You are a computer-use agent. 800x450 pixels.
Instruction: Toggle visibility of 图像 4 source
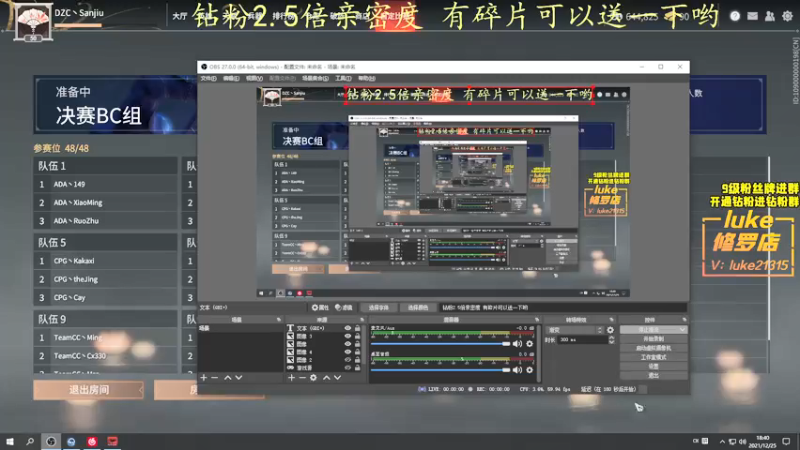coord(348,352)
